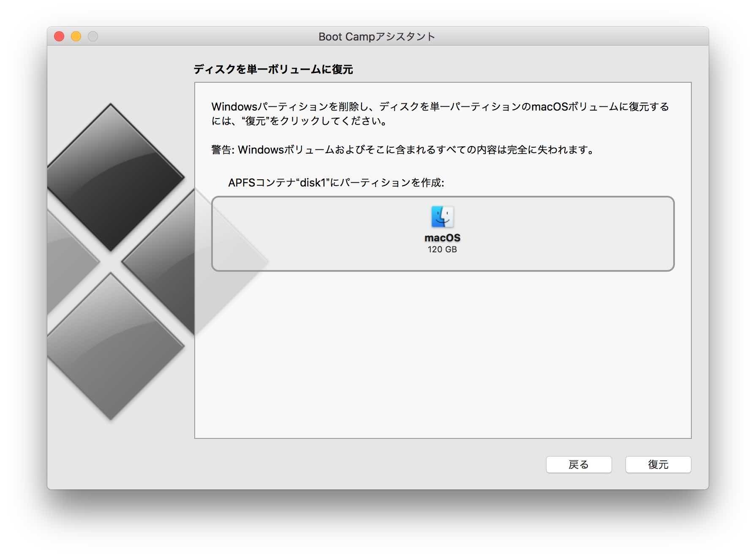
Task: Click the ディスクを単一ボリュームに復元 heading
Action: click(x=273, y=69)
